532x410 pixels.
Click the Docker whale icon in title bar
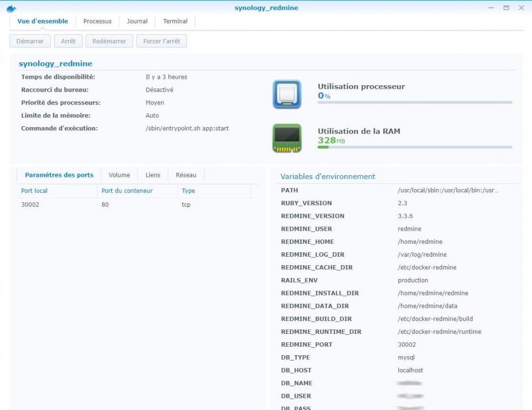coord(11,8)
